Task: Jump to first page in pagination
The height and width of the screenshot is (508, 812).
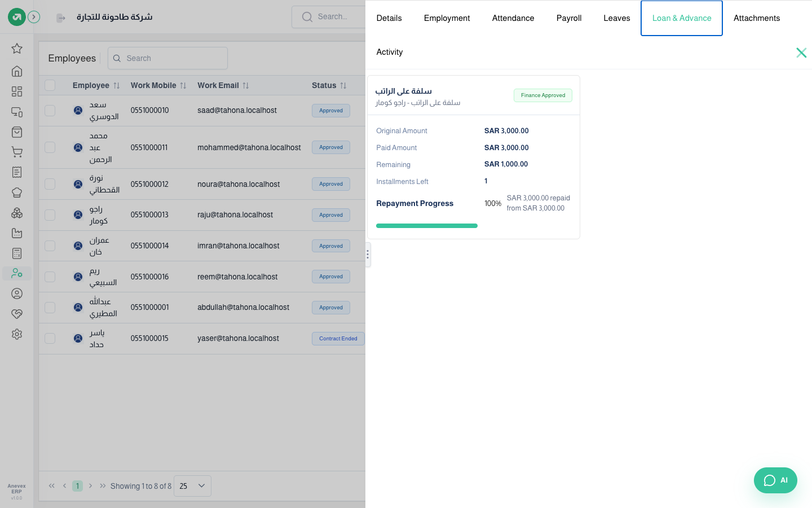Action: (52, 486)
